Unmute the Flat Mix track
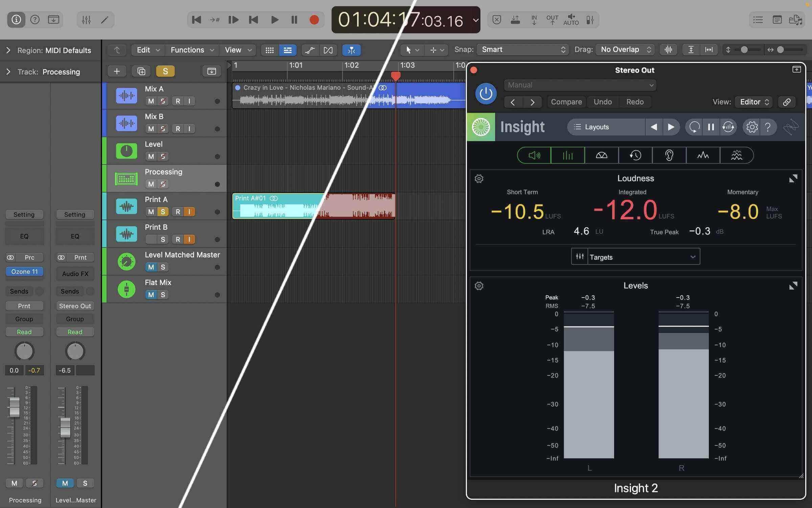The width and height of the screenshot is (812, 508). (x=151, y=295)
